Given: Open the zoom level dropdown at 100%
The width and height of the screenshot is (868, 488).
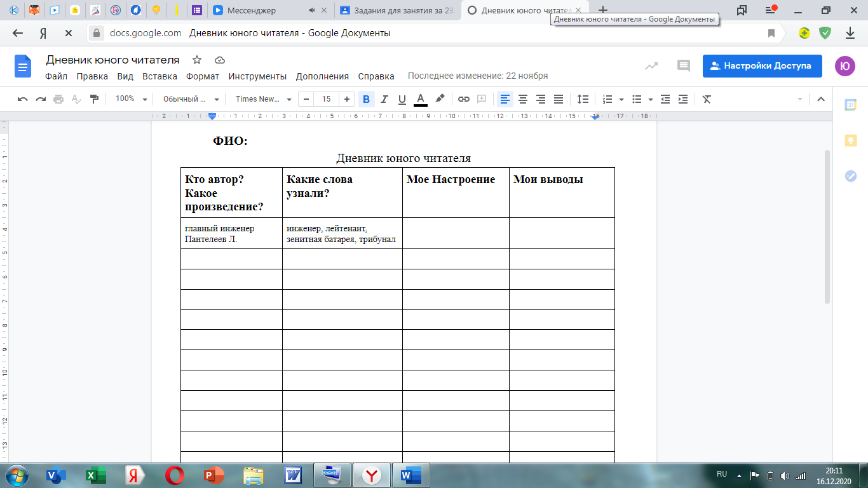Looking at the screenshot, I should point(131,99).
